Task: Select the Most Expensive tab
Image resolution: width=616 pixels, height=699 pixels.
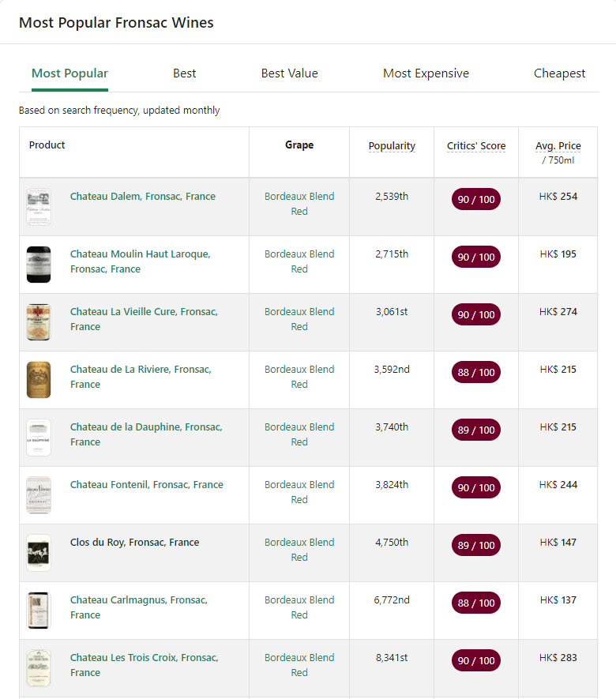Action: [426, 73]
